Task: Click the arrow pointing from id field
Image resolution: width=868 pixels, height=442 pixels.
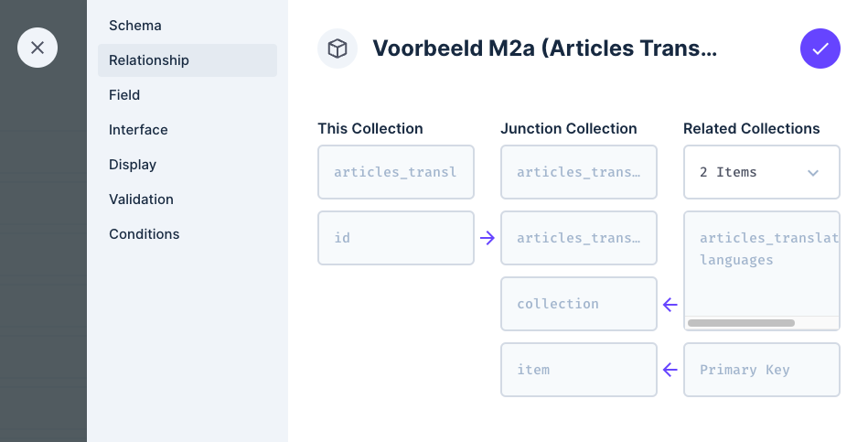Action: [x=488, y=238]
